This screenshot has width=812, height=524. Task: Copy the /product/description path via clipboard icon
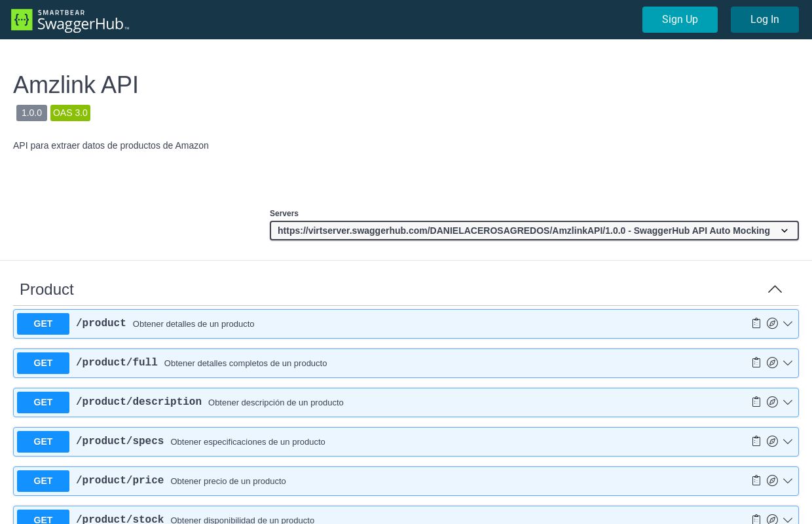pos(756,402)
